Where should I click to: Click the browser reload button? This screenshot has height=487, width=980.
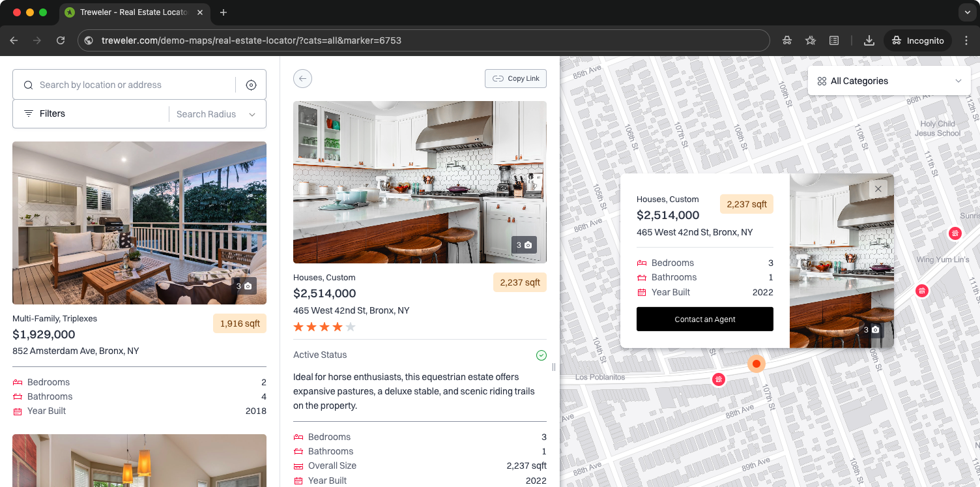coord(61,40)
